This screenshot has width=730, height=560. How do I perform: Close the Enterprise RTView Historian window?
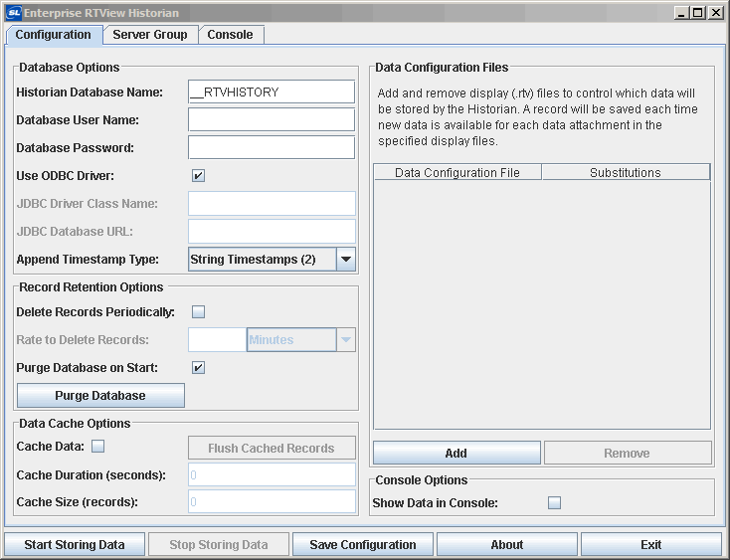tap(715, 13)
